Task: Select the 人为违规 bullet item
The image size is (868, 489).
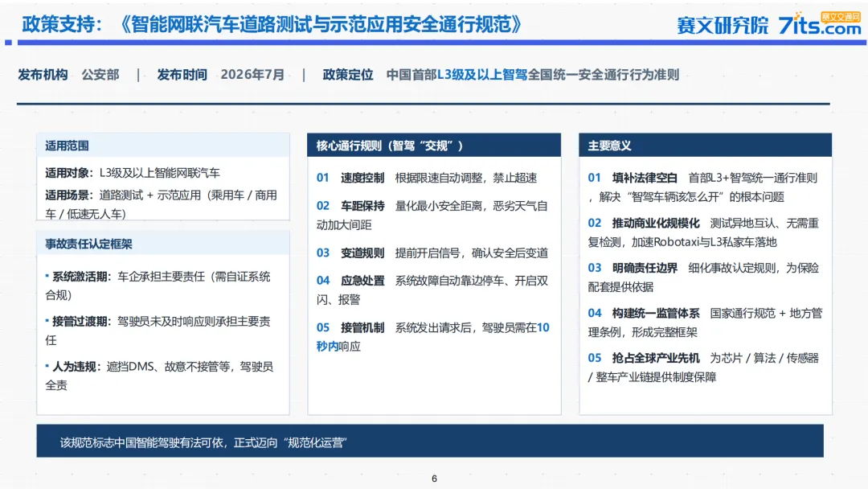Action: click(x=159, y=376)
